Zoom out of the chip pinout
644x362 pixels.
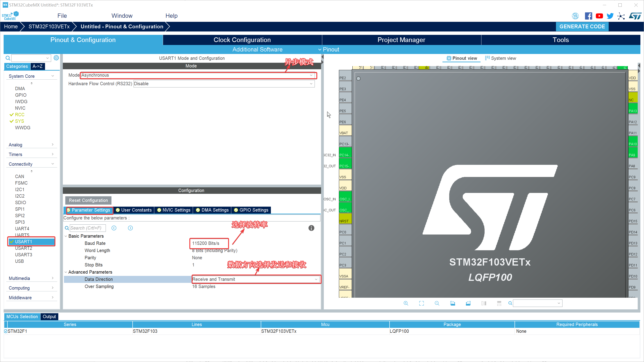(437, 303)
